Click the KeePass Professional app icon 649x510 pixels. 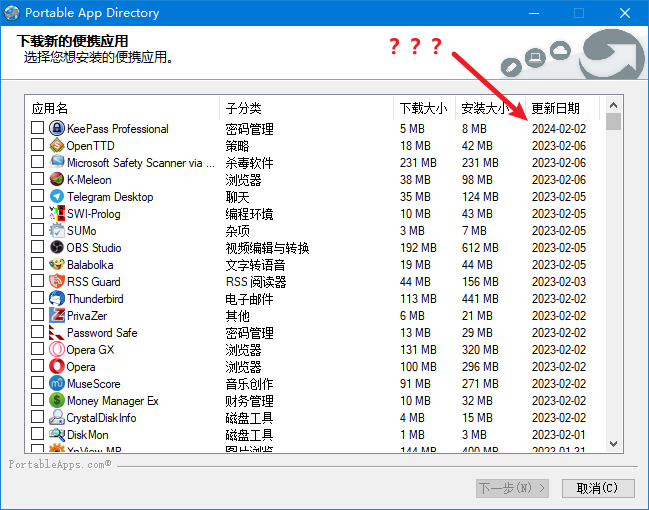tap(57, 129)
